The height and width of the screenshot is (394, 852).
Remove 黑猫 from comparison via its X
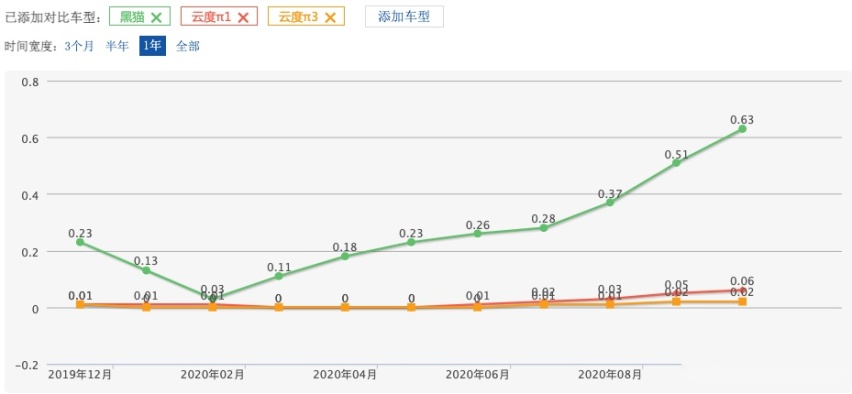tap(156, 17)
